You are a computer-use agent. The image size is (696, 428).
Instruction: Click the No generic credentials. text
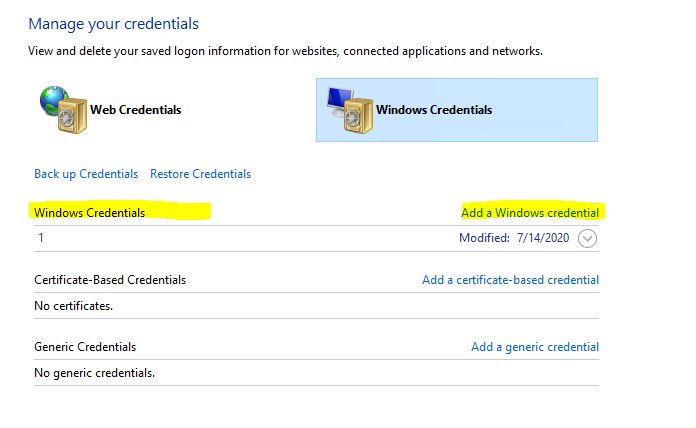pyautogui.click(x=95, y=373)
